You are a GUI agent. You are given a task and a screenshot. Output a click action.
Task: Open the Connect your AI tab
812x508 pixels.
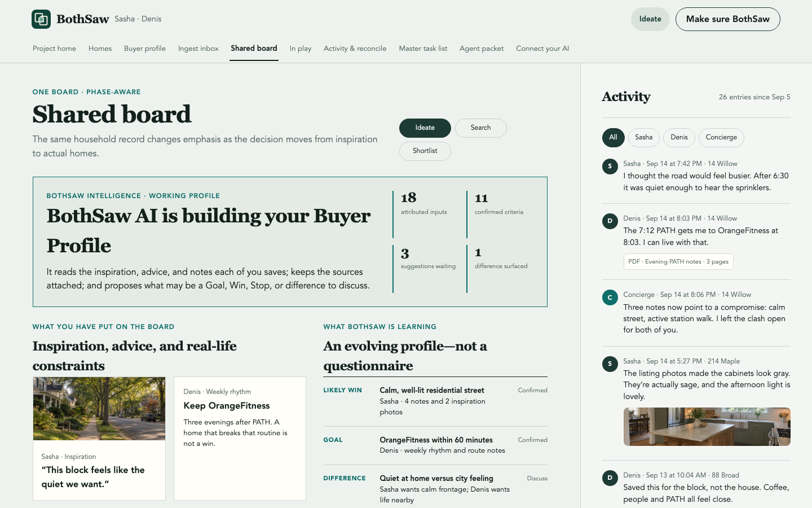point(542,49)
